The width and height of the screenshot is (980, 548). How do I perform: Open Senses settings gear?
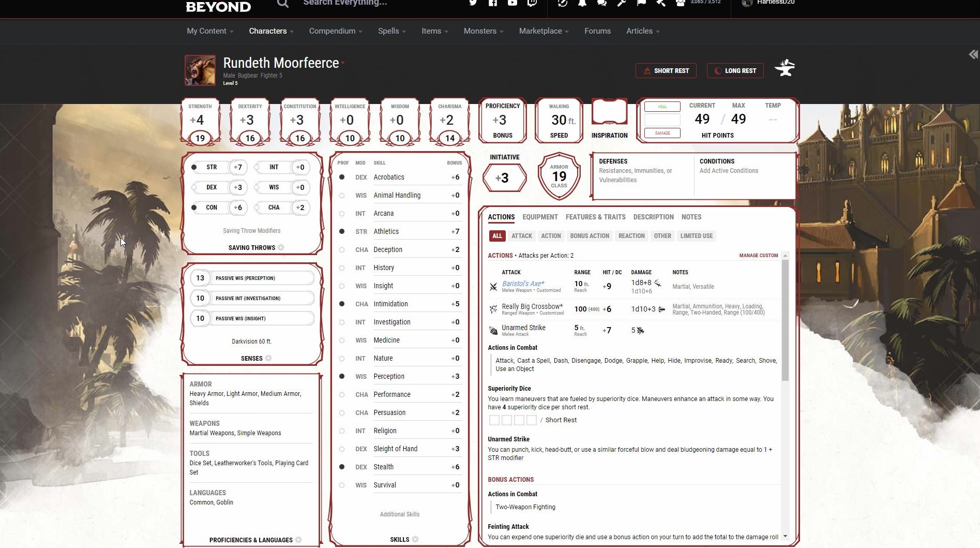coord(268,358)
